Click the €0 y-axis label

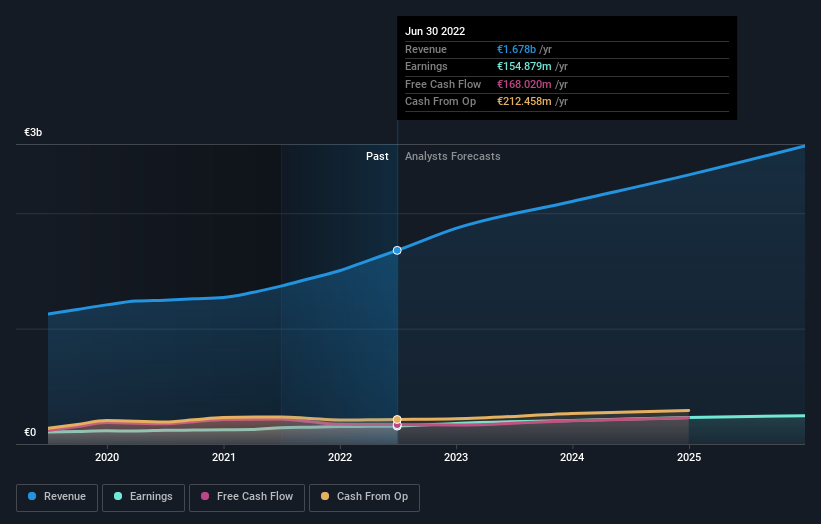(30, 432)
